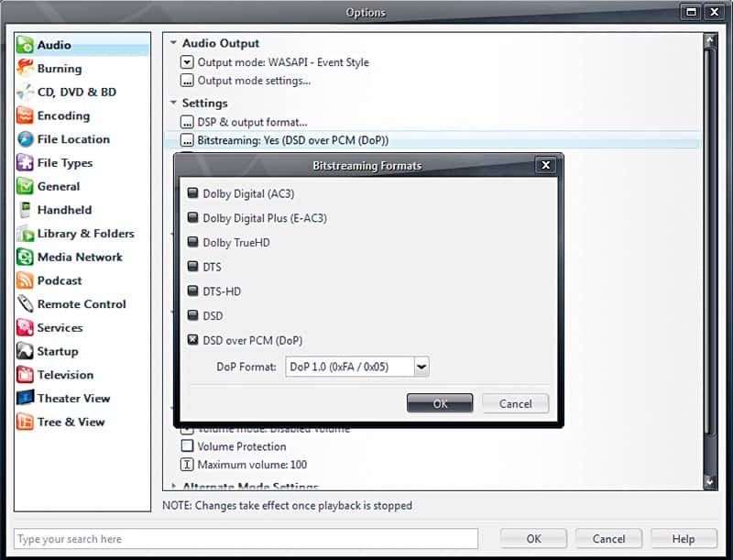Enable Volume Protection checkbox

point(187,446)
